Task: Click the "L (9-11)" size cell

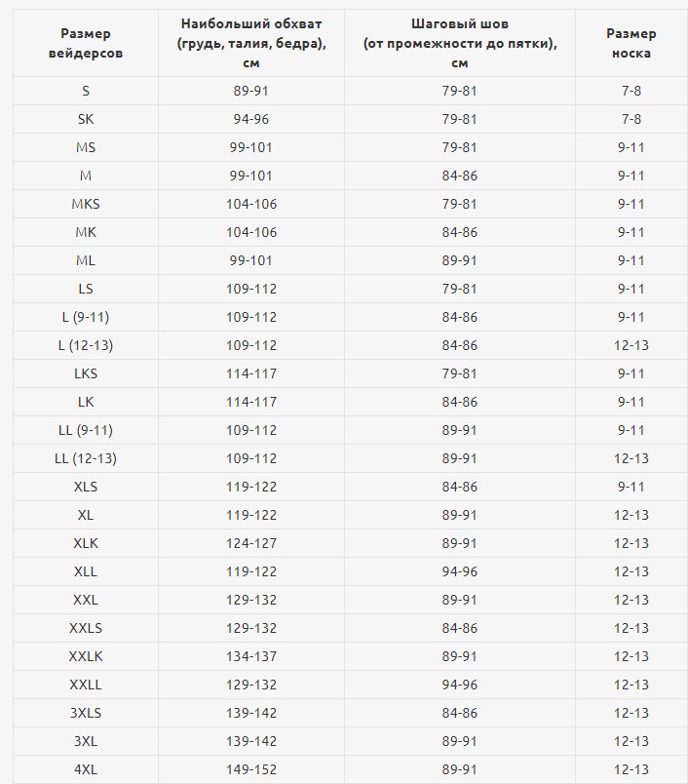Action: point(86,317)
